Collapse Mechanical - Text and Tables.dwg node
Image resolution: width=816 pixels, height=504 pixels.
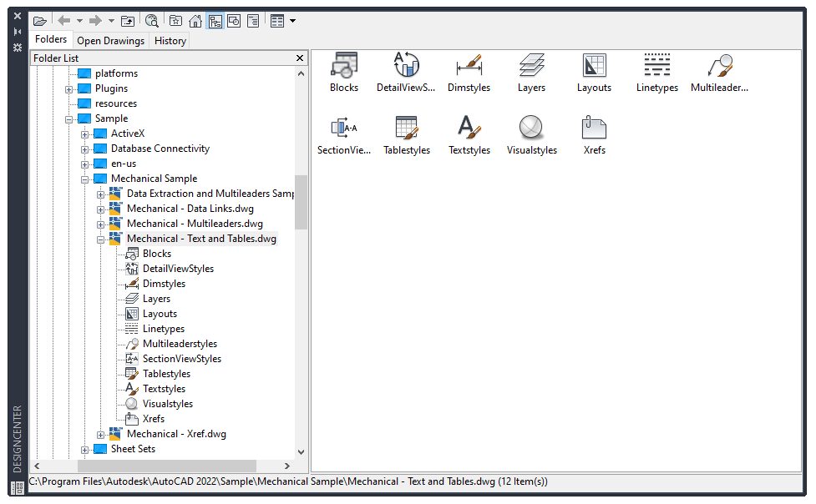coord(101,239)
